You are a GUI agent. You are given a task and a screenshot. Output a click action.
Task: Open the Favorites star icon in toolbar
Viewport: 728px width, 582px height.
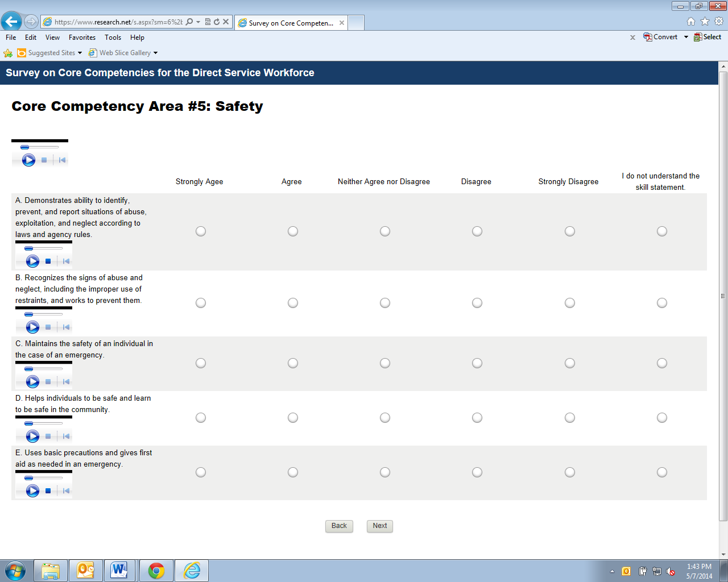(705, 22)
